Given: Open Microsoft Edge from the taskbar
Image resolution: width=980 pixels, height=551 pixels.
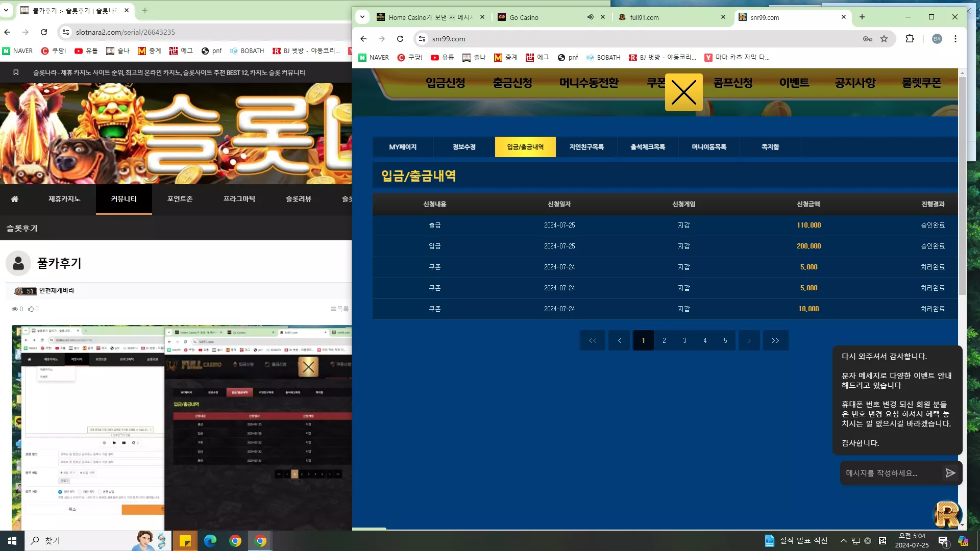Looking at the screenshot, I should 210,541.
